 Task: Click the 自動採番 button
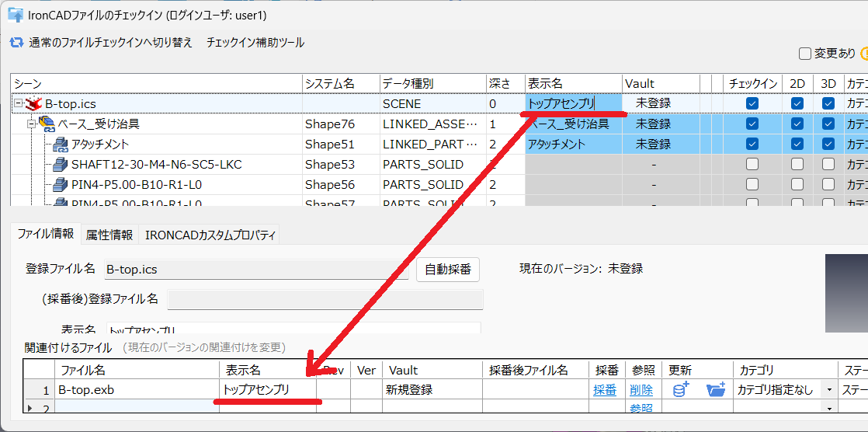pos(448,270)
